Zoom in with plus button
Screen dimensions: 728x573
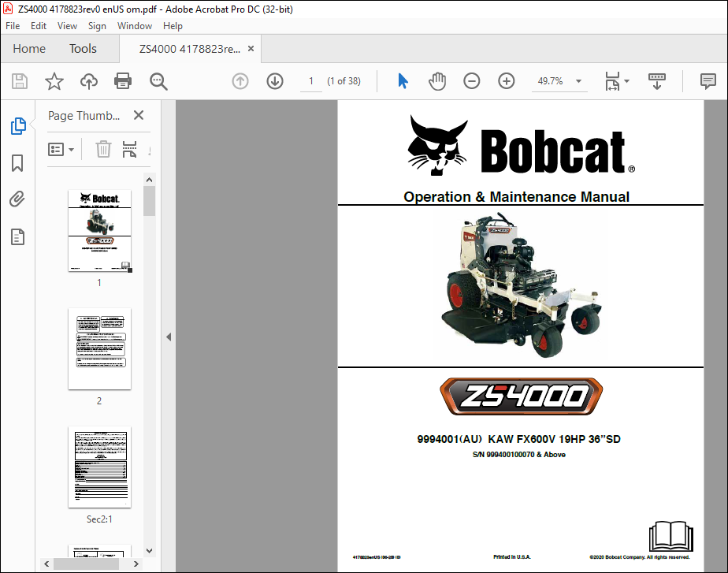[506, 81]
